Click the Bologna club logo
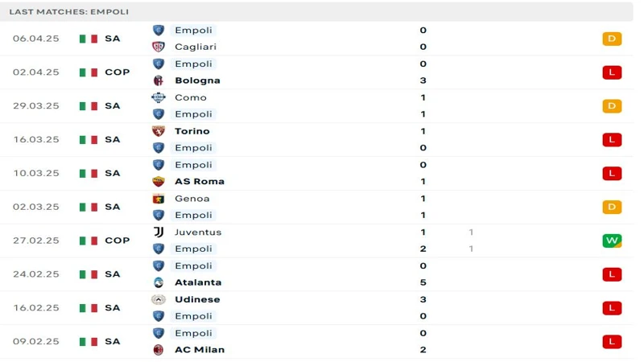 [158, 80]
